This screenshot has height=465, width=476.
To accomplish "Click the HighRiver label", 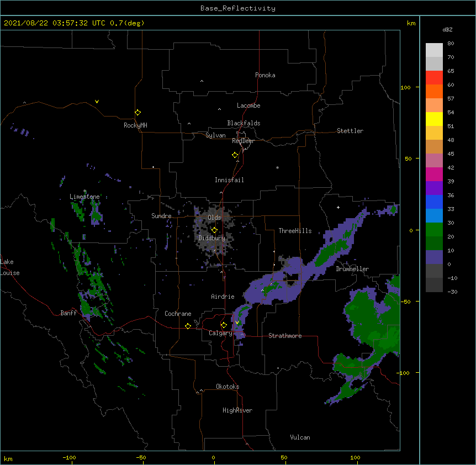I will [x=237, y=410].
